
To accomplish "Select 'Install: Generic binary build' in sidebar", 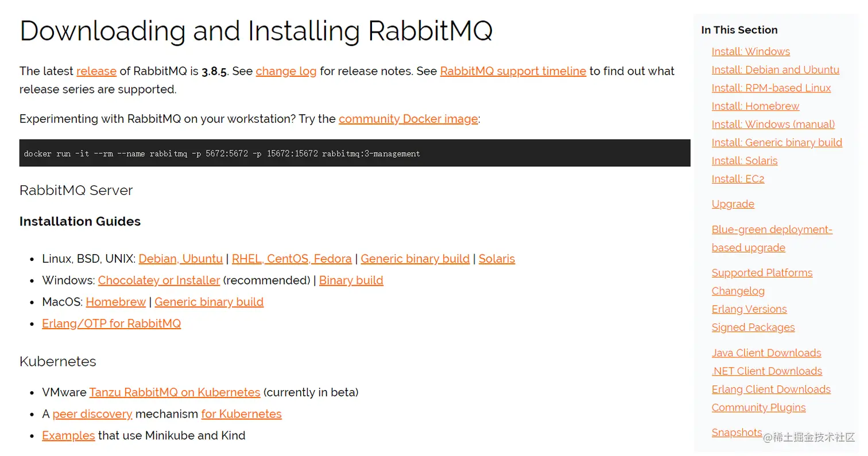I will tap(777, 143).
